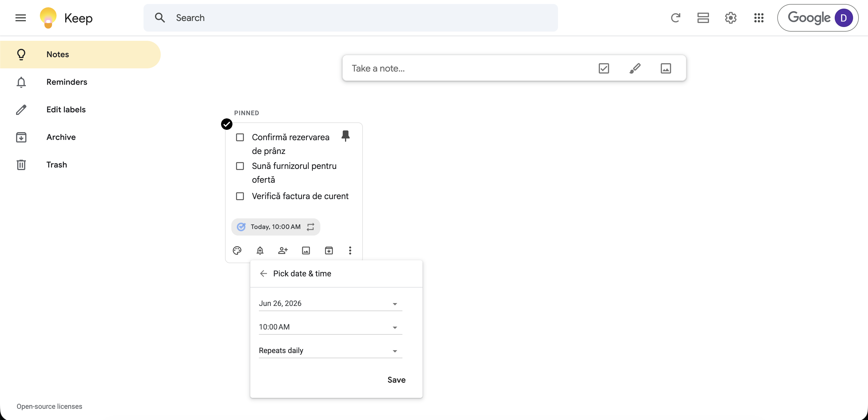Viewport: 868px width, 420px height.
Task: Switch to list view layout icon
Action: click(703, 18)
